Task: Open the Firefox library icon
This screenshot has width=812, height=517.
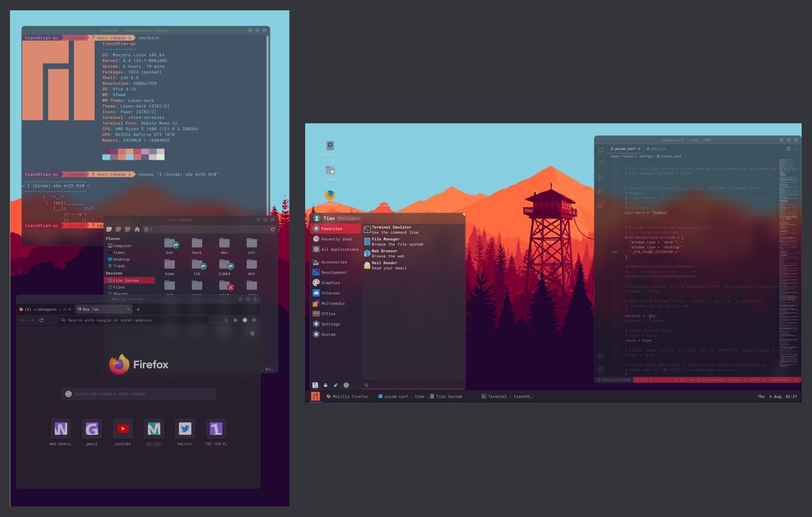Action: click(235, 319)
